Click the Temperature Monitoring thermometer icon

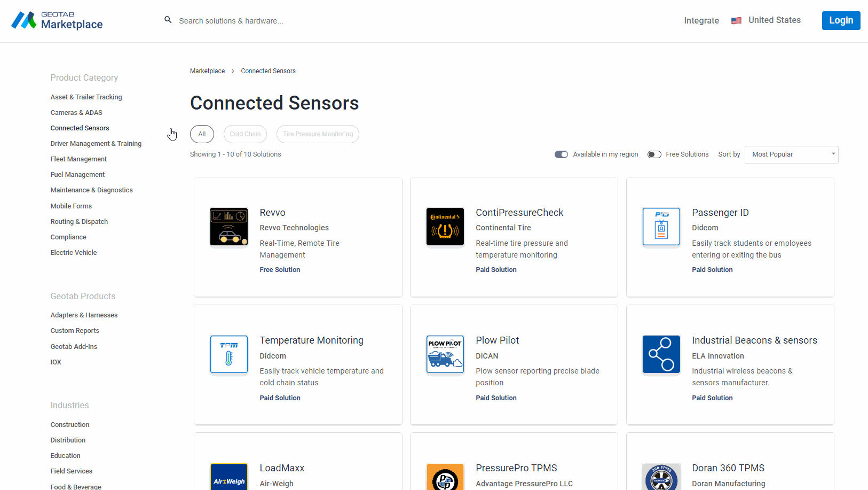click(228, 354)
